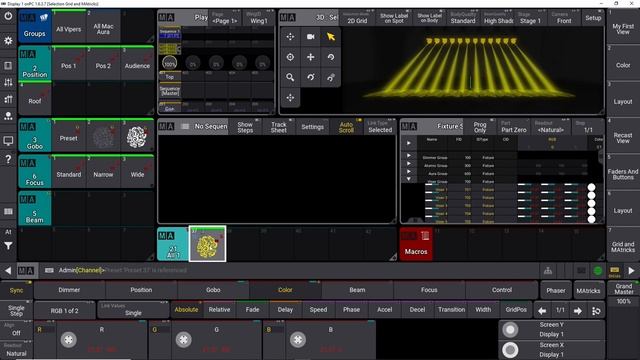Open the Link Type Selected dropdown
640x360 pixels.
pos(380,127)
